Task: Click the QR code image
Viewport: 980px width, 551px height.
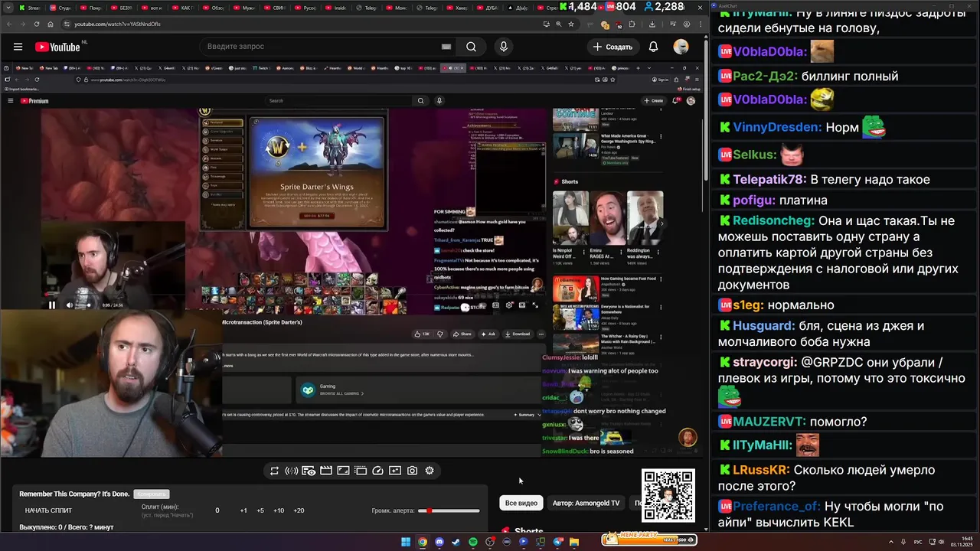Action: point(668,496)
